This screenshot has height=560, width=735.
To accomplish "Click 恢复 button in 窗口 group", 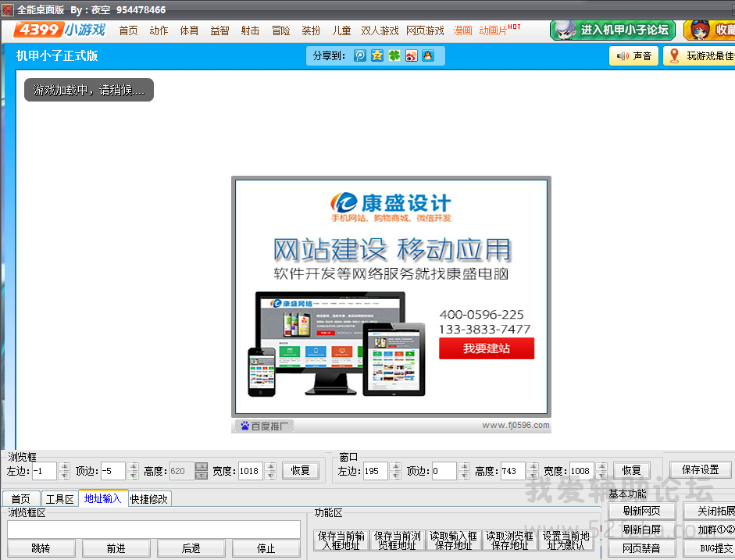I will pos(631,470).
